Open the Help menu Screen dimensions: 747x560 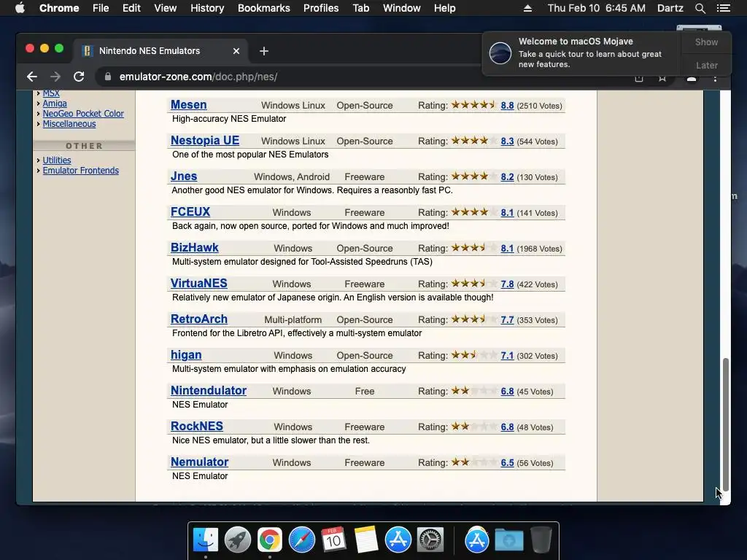pyautogui.click(x=444, y=8)
